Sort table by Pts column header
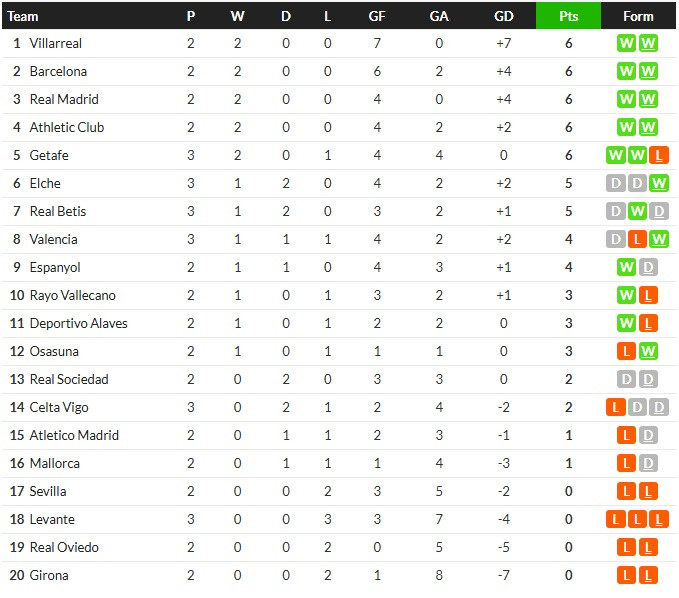The width and height of the screenshot is (679, 598). 568,16
